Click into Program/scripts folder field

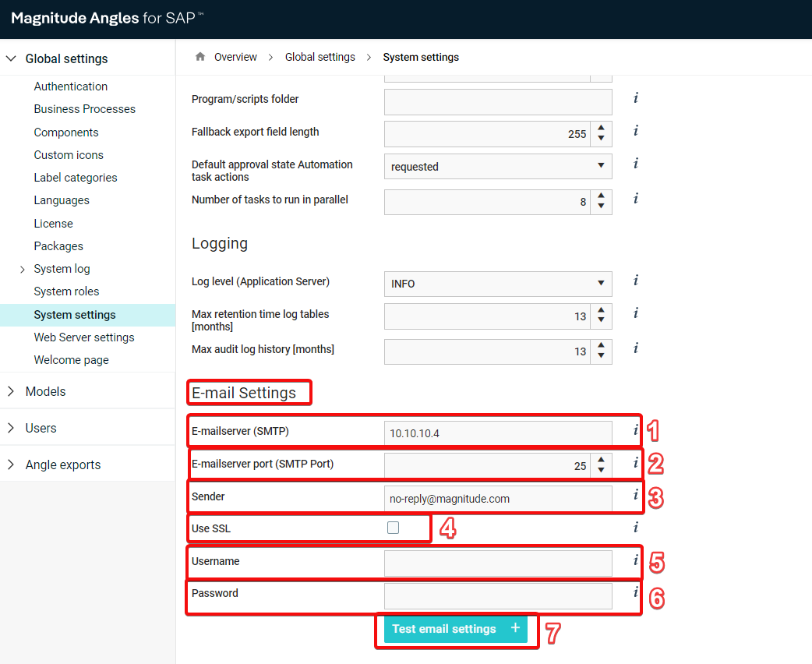tap(498, 102)
